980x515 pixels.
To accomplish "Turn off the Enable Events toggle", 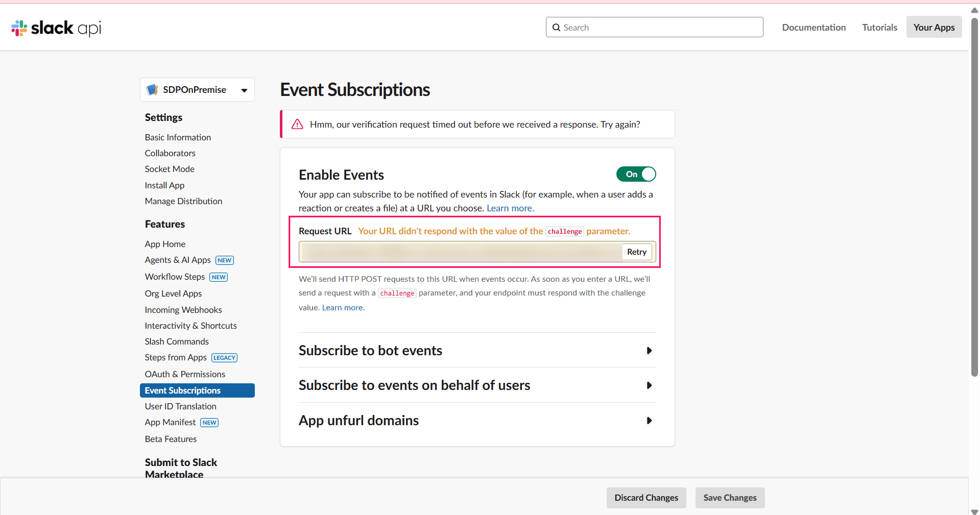I will pyautogui.click(x=636, y=175).
